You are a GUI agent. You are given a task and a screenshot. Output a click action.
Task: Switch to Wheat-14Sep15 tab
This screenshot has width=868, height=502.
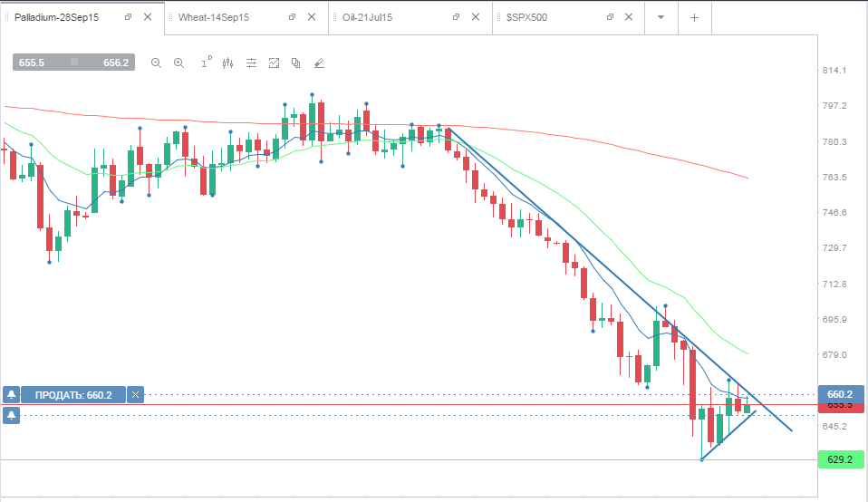(x=214, y=17)
